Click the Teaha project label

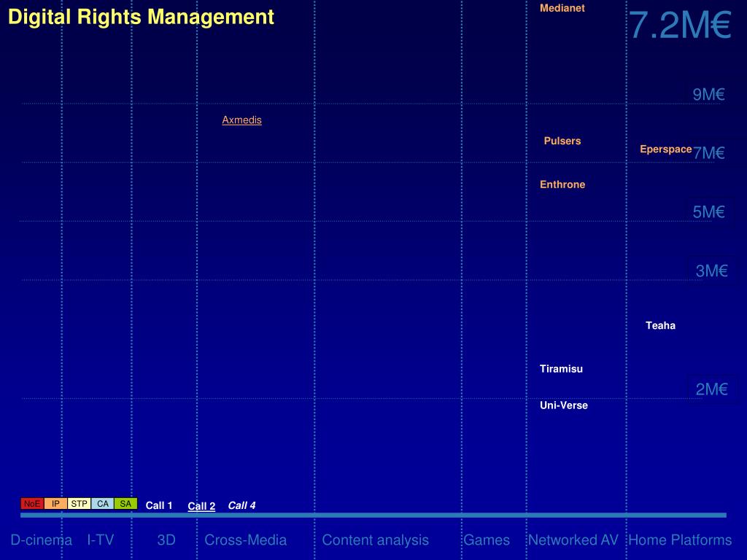660,326
